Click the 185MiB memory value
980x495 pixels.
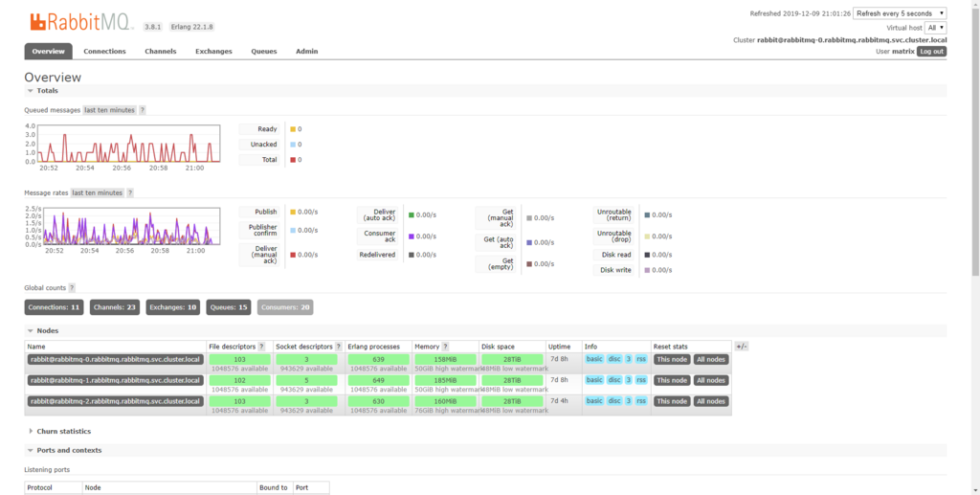coord(445,380)
